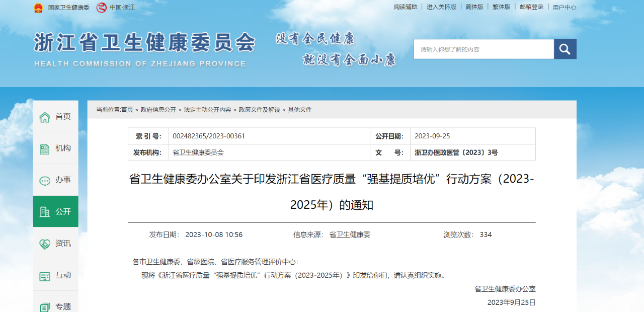Switch to 繁体版

501,7
